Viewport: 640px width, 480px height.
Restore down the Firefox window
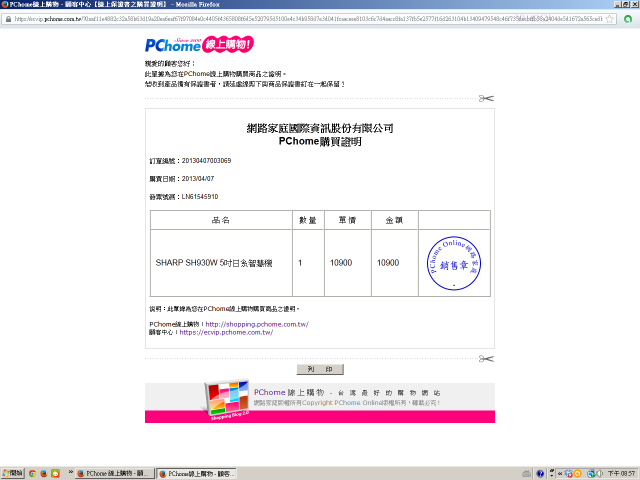tap(626, 4)
